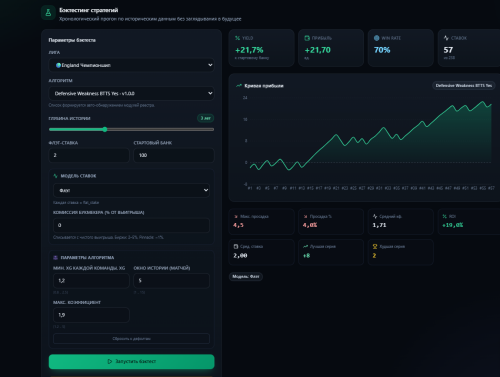Click the Defensive Weakness BTTS Yes chart badge
Viewport: 500px width, 377px height.
click(464, 86)
